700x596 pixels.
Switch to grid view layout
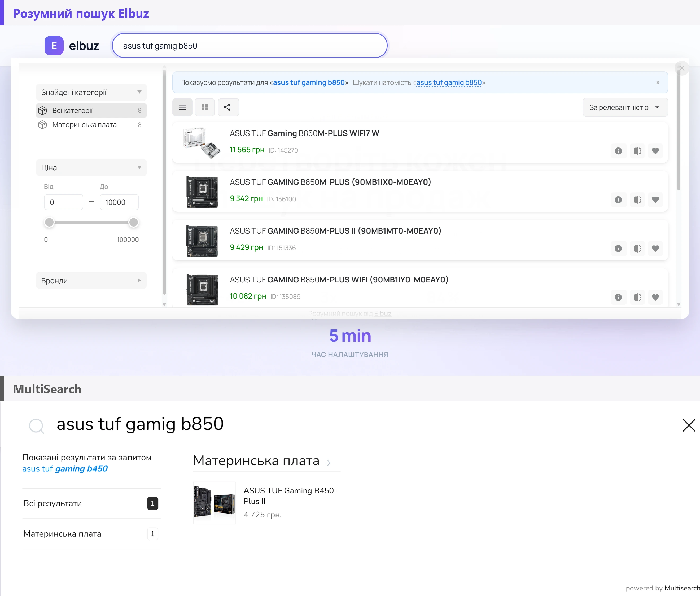tap(205, 107)
